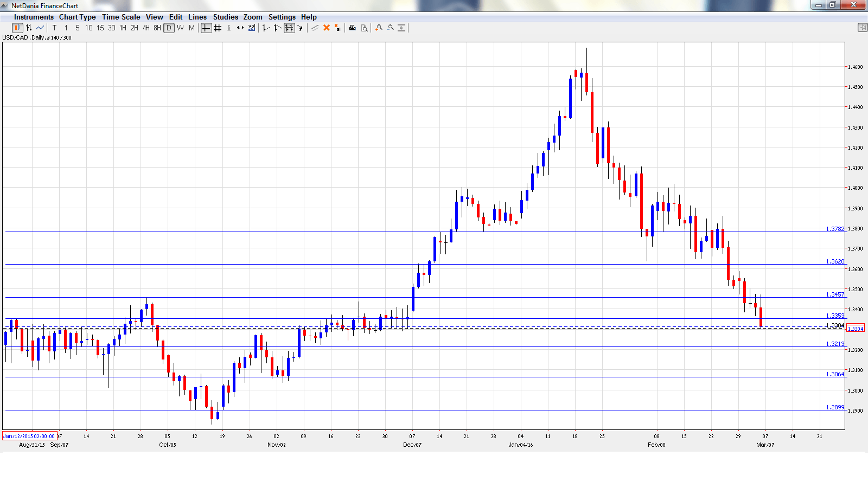Toggle the crosshair cursor button

(206, 28)
